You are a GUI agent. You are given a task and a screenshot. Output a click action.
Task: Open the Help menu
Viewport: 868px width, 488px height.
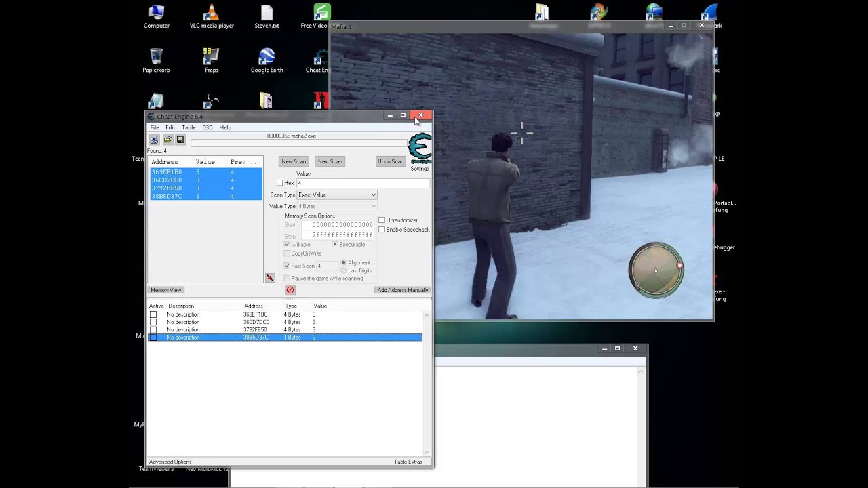pyautogui.click(x=225, y=127)
